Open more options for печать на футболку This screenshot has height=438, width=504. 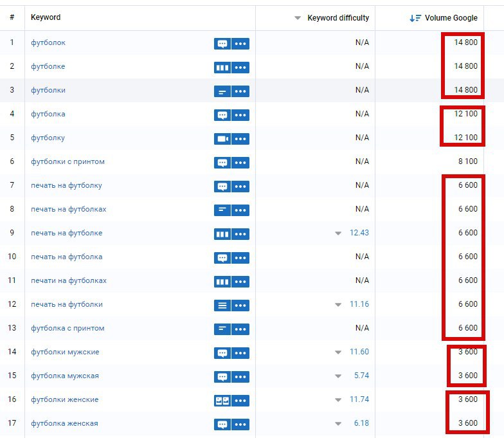point(240,187)
